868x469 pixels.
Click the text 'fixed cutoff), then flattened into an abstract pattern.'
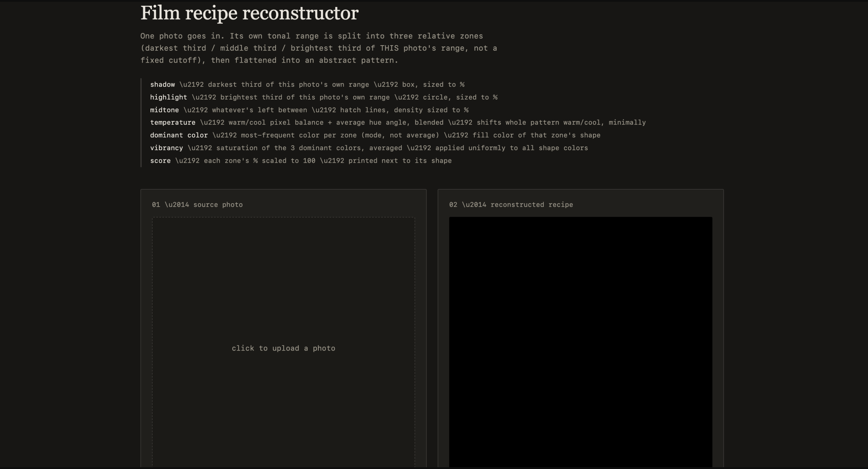(x=269, y=60)
